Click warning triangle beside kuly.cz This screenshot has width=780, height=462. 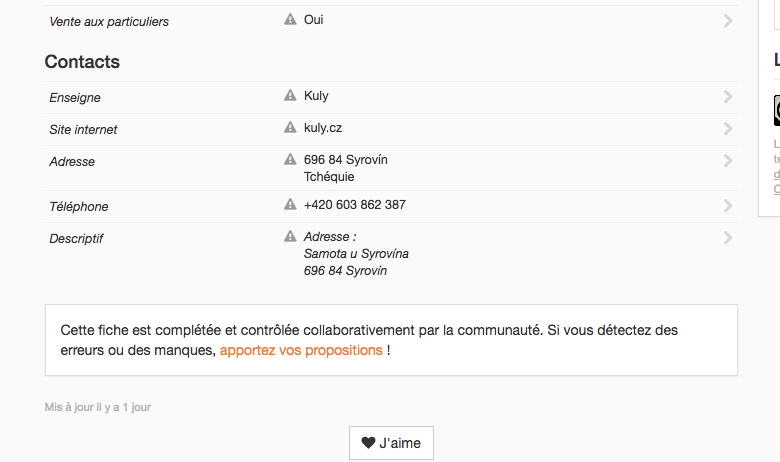point(290,127)
